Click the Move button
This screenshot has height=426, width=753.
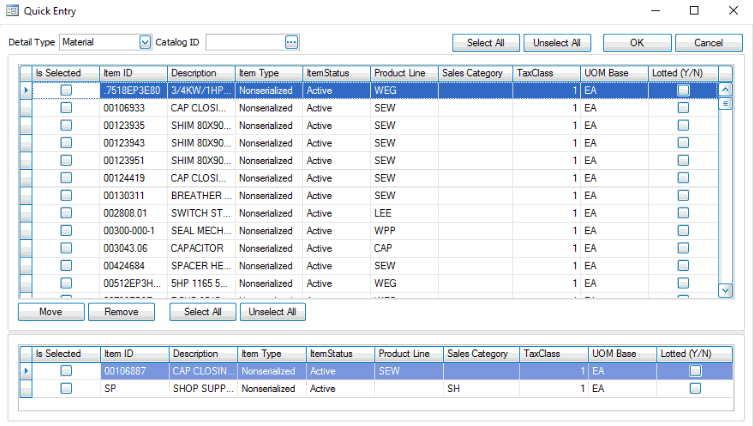tap(51, 312)
